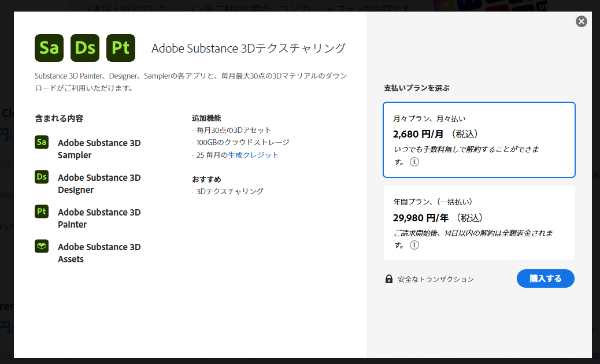
Task: Click the Adobe Substance 3D Sampler label
Action: [99, 148]
